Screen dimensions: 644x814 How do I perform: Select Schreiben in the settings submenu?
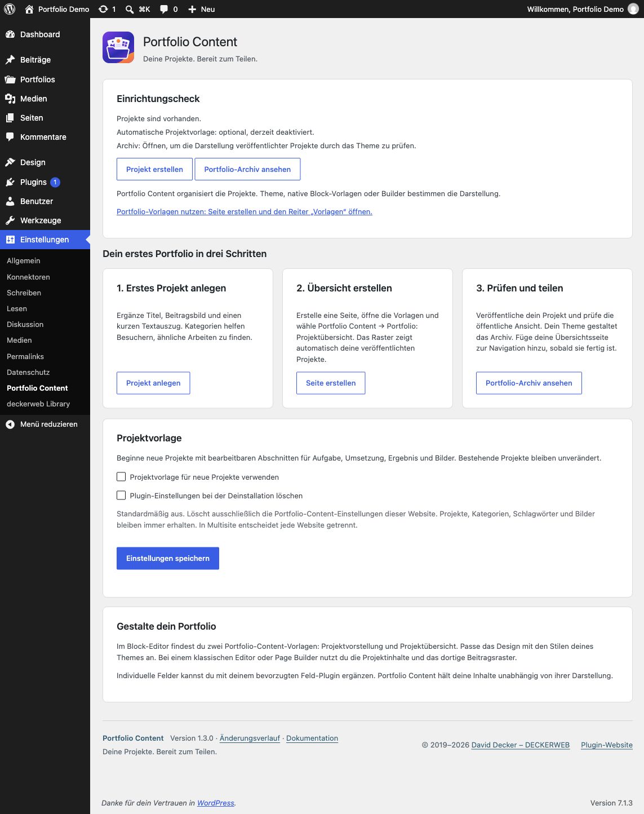(x=24, y=293)
